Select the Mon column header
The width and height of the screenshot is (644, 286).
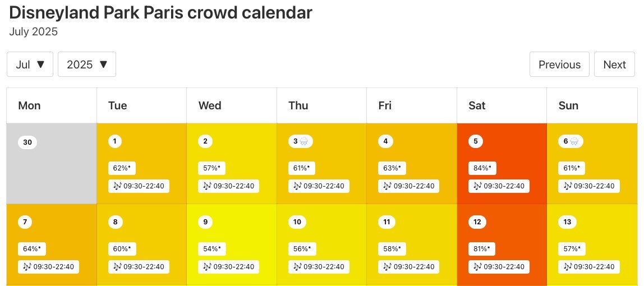coord(29,105)
